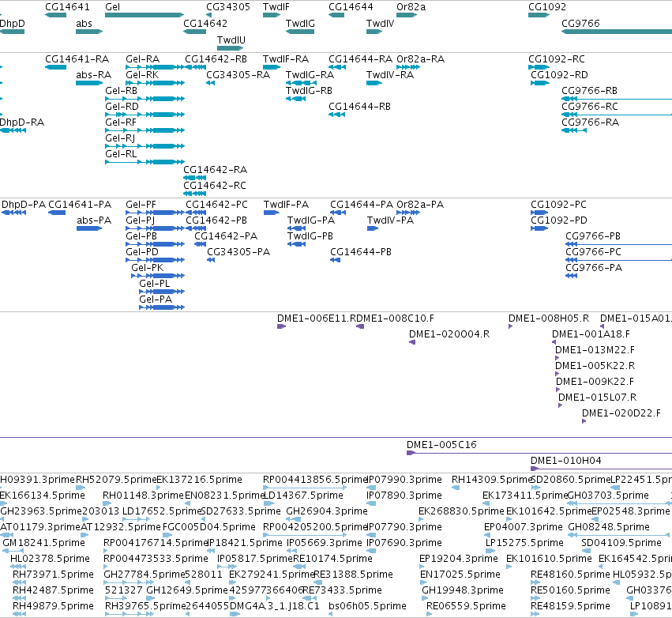Select protein label 'CG14641-PA'
Image resolution: width=672 pixels, height=618 pixels.
coord(80,205)
